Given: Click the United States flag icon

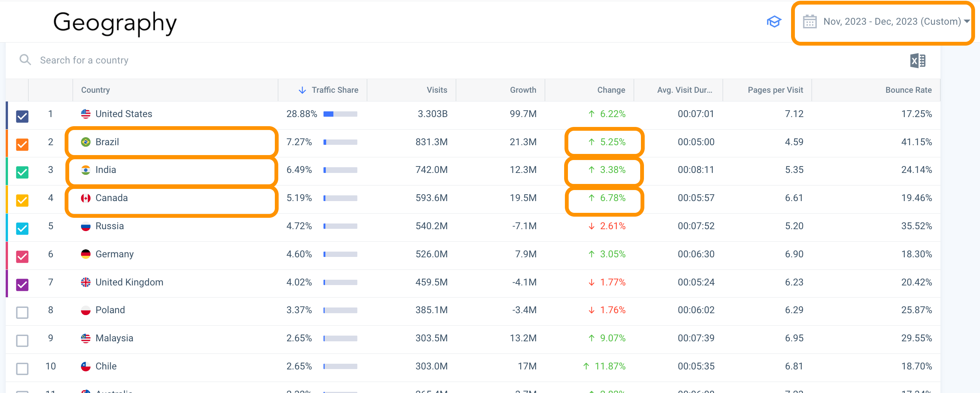Looking at the screenshot, I should pyautogui.click(x=86, y=113).
